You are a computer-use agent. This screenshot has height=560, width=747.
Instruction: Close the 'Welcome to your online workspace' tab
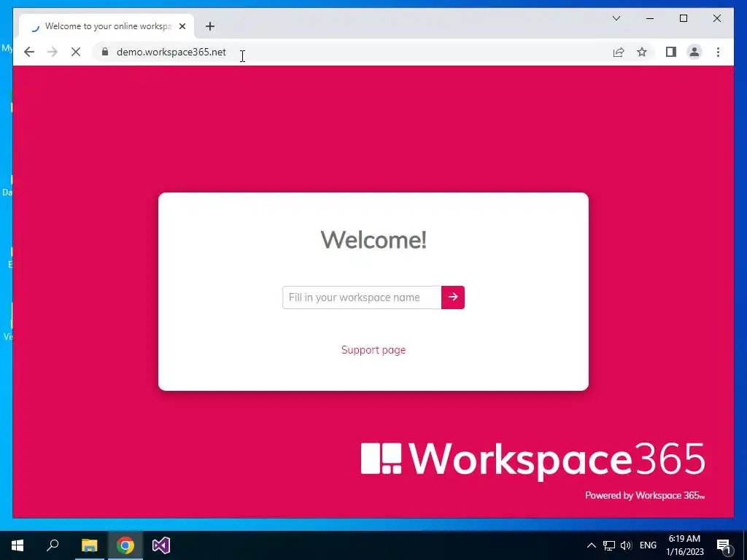click(x=182, y=26)
